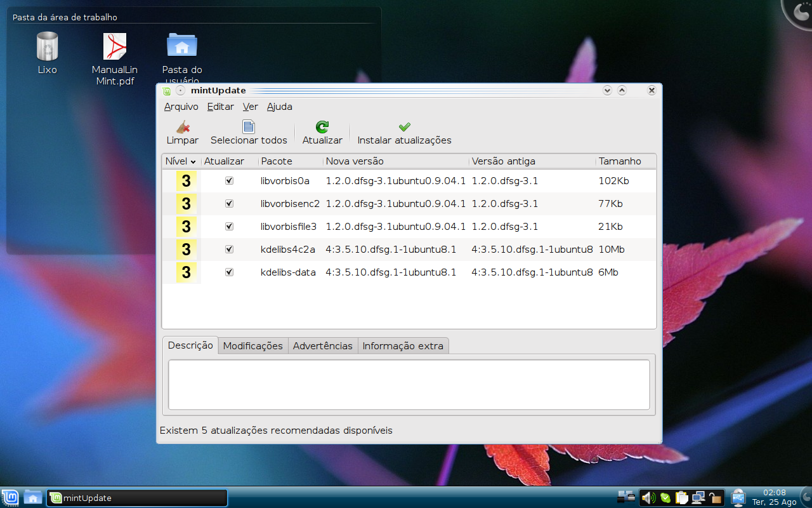Click the mintUpdate taskbar button
This screenshot has width=812, height=508.
[x=137, y=498]
